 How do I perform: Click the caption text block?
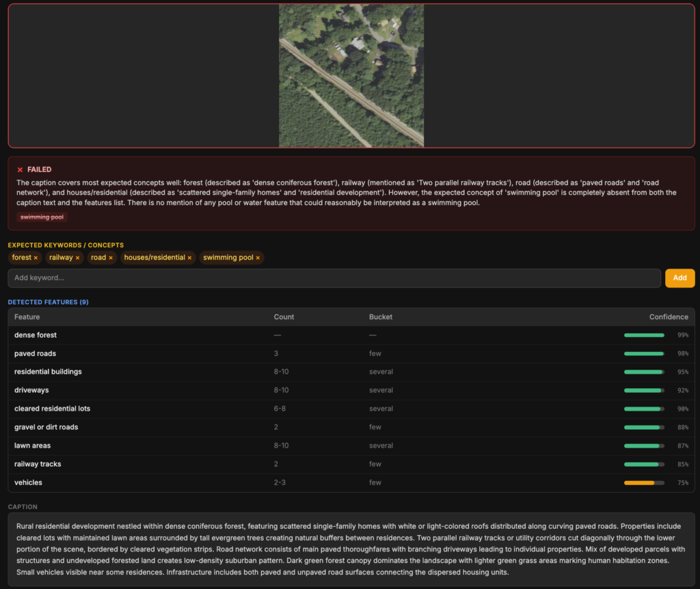351,549
